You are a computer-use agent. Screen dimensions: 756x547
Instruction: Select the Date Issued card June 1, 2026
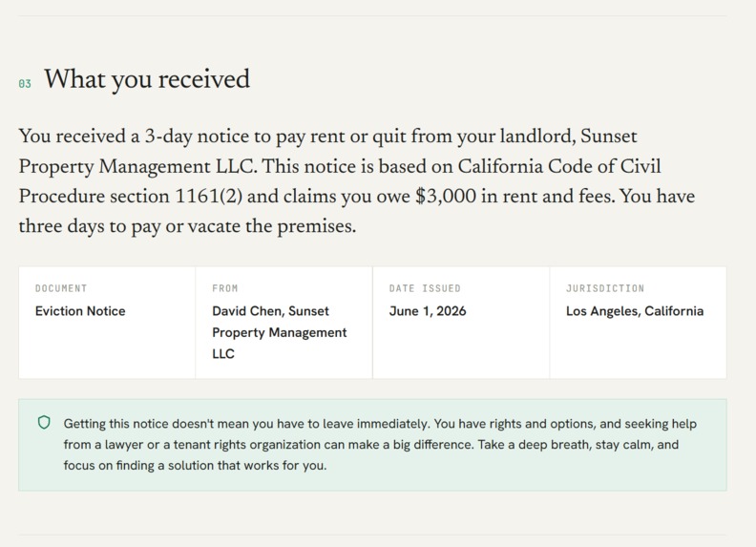point(461,323)
